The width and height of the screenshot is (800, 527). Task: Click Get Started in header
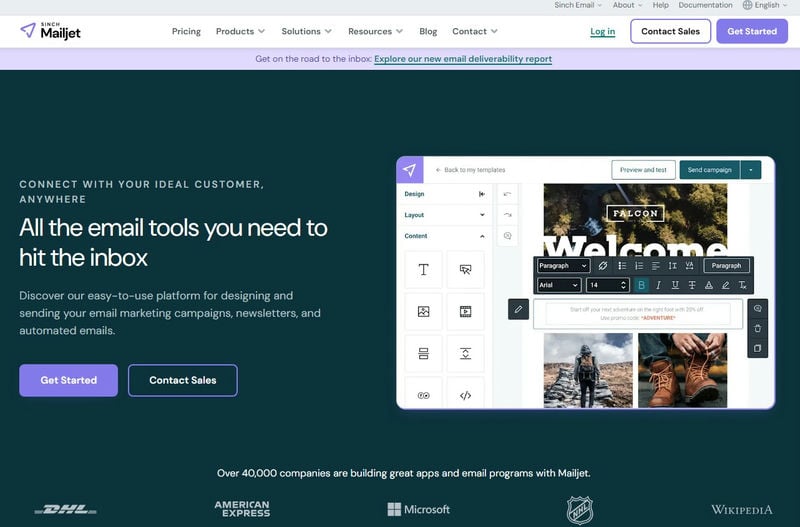point(752,31)
